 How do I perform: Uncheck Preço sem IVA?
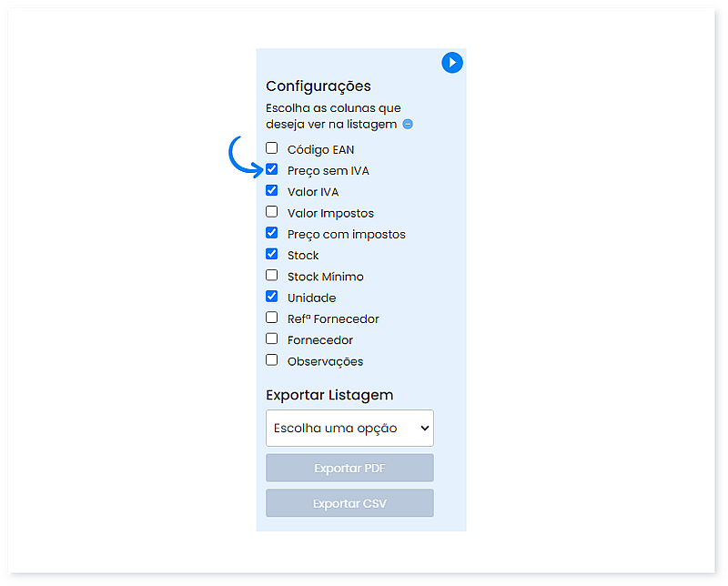coord(271,168)
